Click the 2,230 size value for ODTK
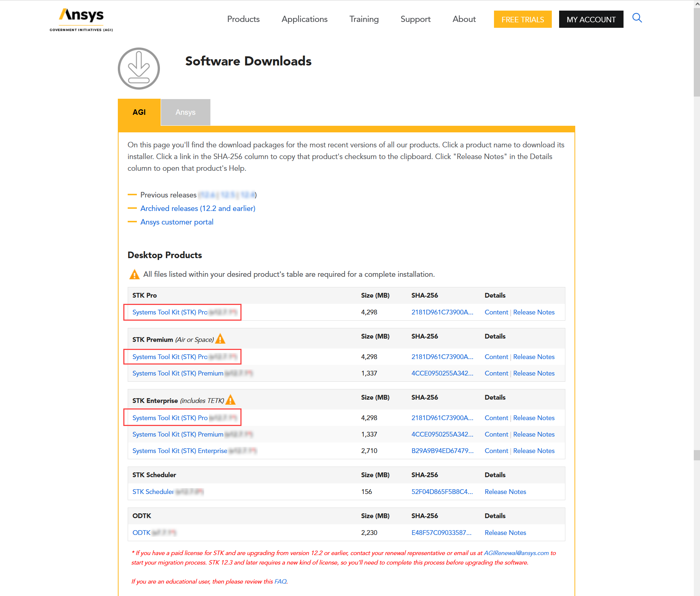The width and height of the screenshot is (700, 596). coord(369,533)
